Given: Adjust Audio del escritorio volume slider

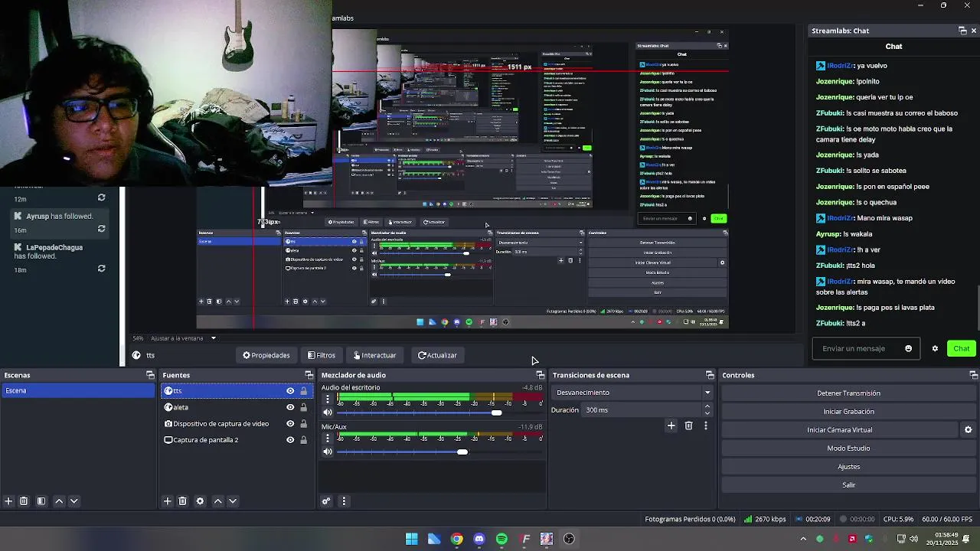Looking at the screenshot, I should point(496,412).
